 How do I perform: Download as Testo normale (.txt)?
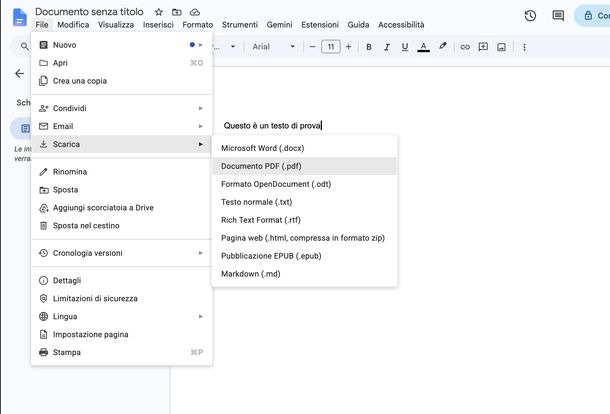coord(305,202)
